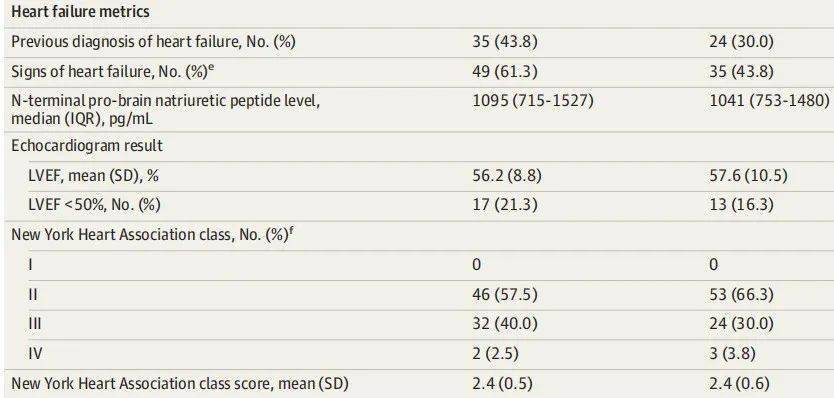Image resolution: width=834 pixels, height=398 pixels.
Task: Click the NYHA class II value 46 (57.5)
Action: coord(504,294)
